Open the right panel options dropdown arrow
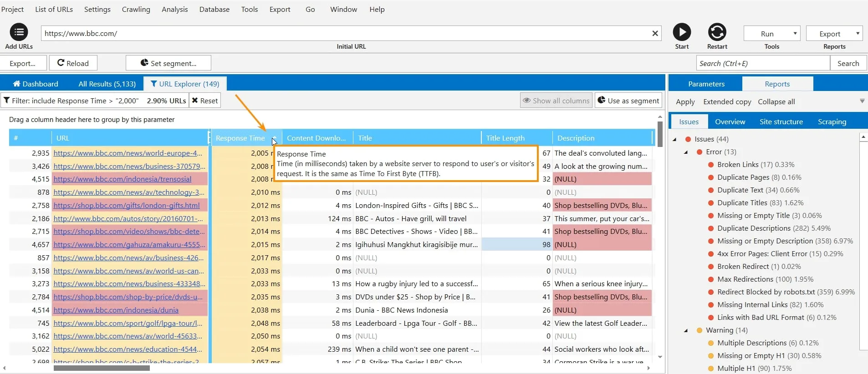Viewport: 868px width, 374px height. [862, 101]
